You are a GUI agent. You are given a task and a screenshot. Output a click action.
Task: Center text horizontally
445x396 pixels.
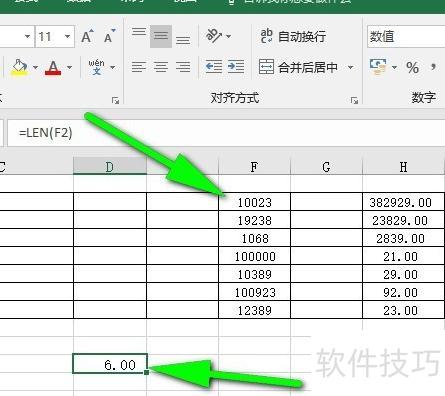point(161,67)
